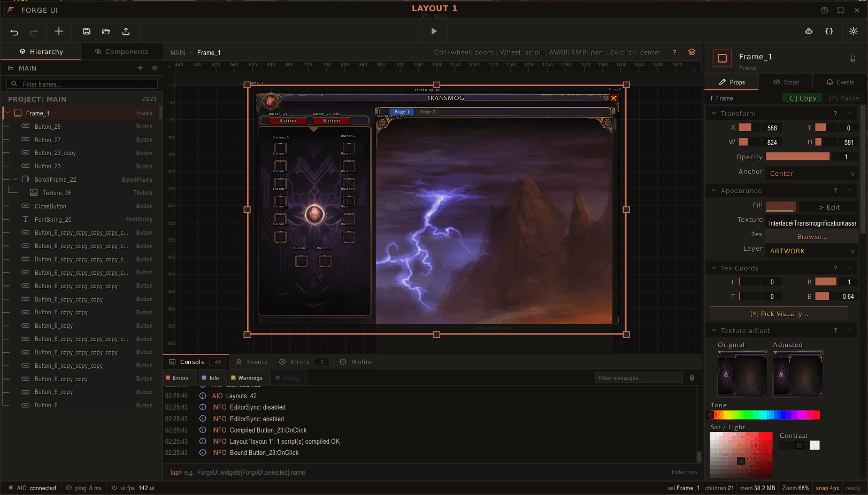Image resolution: width=868 pixels, height=495 pixels.
Task: Add a frame in MAIN header
Action: (x=140, y=68)
